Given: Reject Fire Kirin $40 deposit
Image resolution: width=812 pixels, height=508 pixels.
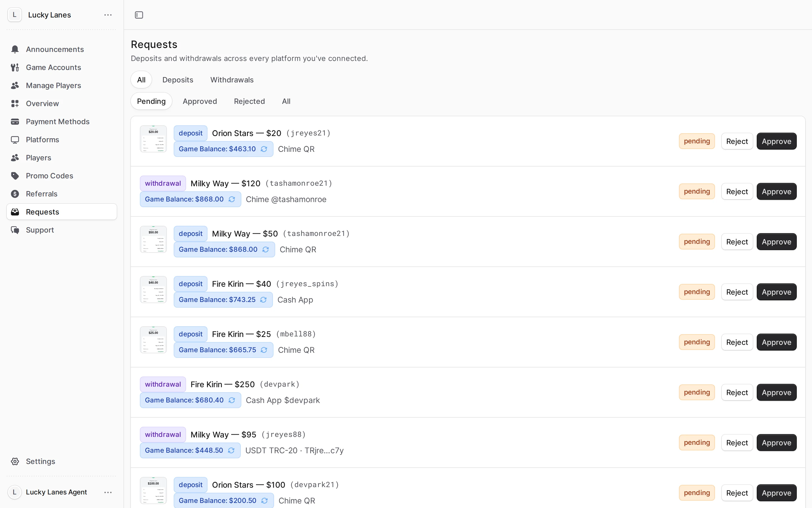Looking at the screenshot, I should [737, 292].
